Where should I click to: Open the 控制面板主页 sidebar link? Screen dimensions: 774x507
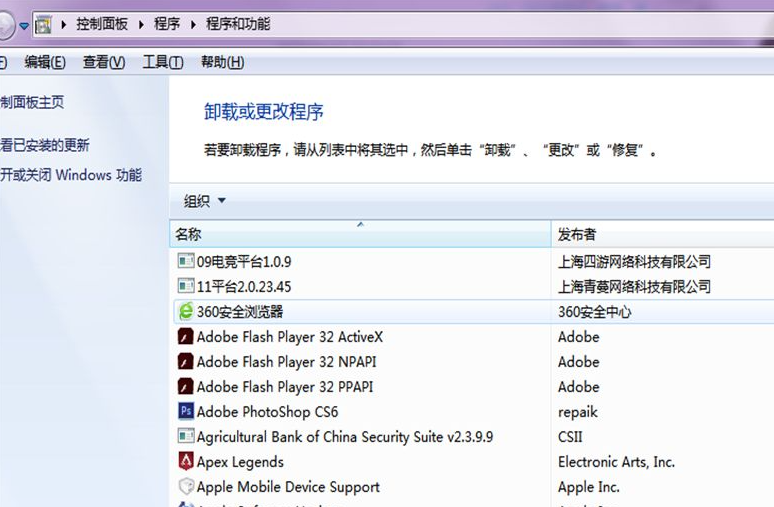pos(32,102)
